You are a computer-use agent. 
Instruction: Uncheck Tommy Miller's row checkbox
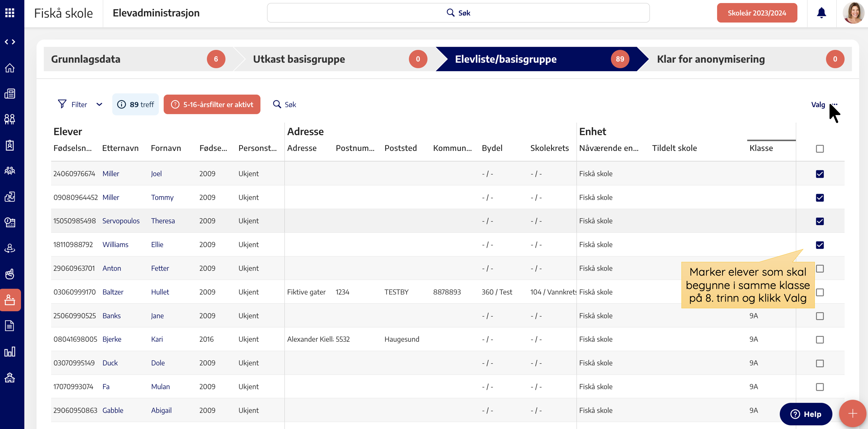820,198
